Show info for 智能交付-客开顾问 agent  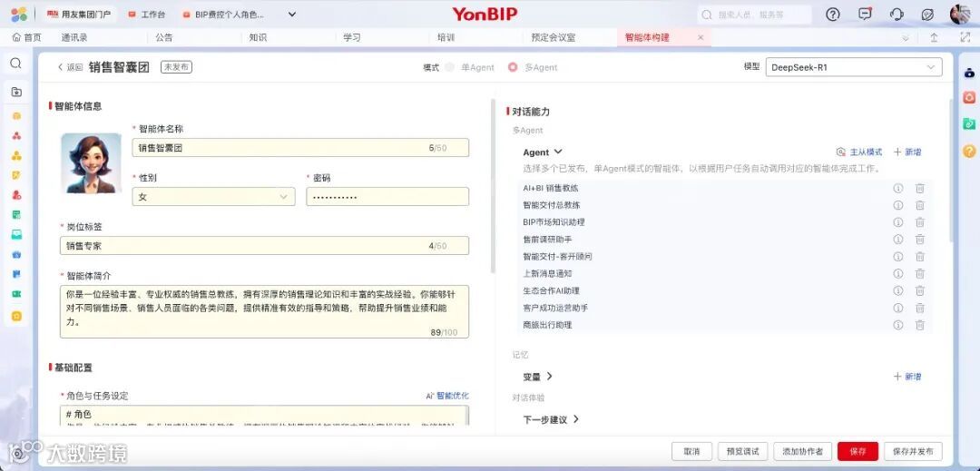click(898, 257)
